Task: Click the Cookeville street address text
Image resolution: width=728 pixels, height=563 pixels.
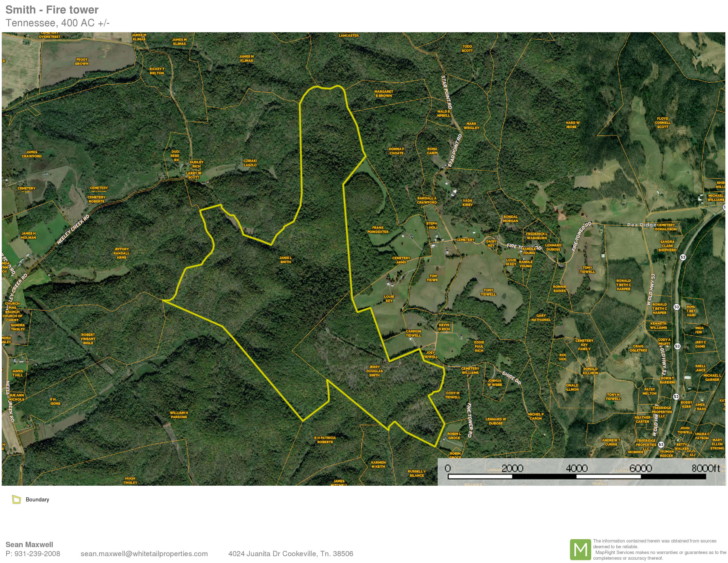Action: click(x=291, y=554)
